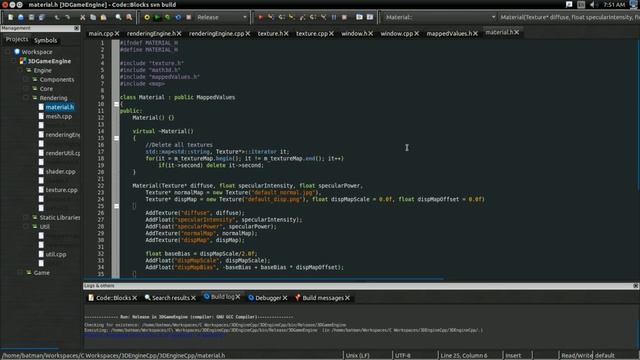This screenshot has width=640, height=360.
Task: Open the Material:: scope dropdown
Action: coord(440,17)
